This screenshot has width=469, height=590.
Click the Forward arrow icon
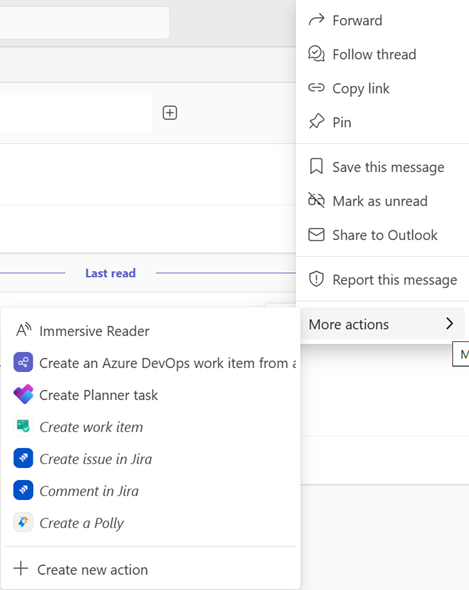pyautogui.click(x=316, y=20)
